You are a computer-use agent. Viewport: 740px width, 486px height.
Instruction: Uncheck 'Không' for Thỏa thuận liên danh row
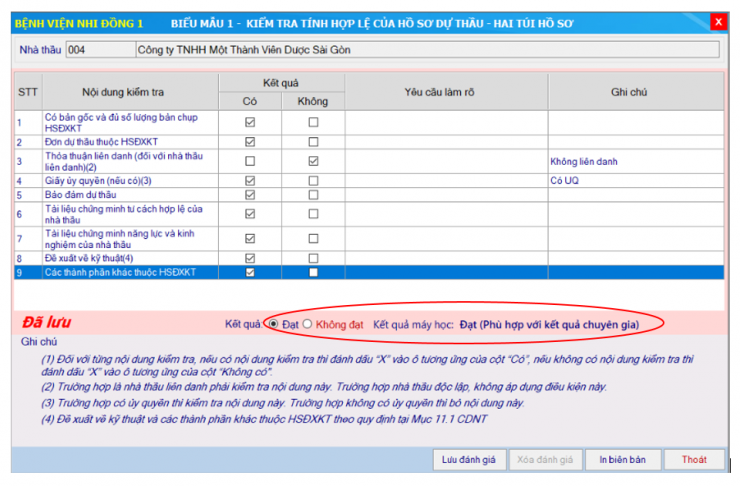(314, 161)
